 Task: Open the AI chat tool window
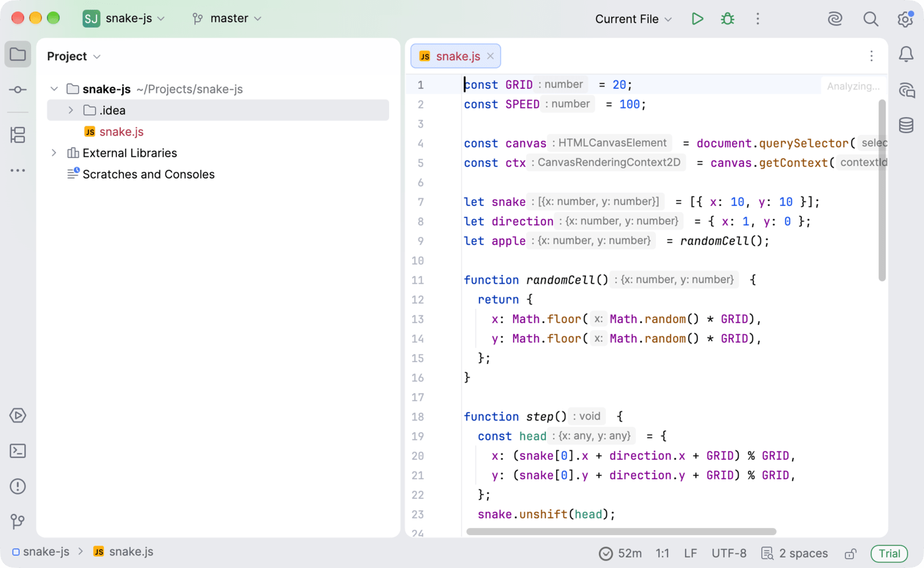click(906, 91)
